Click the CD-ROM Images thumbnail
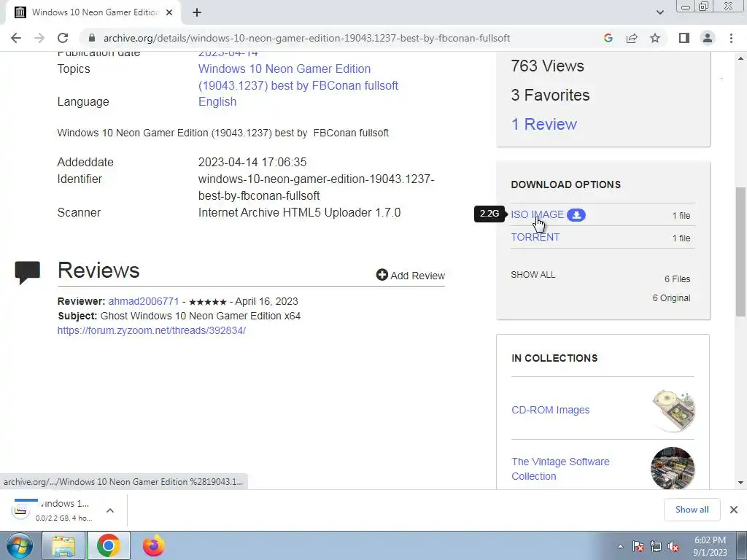The height and width of the screenshot is (560, 747). pos(673,411)
